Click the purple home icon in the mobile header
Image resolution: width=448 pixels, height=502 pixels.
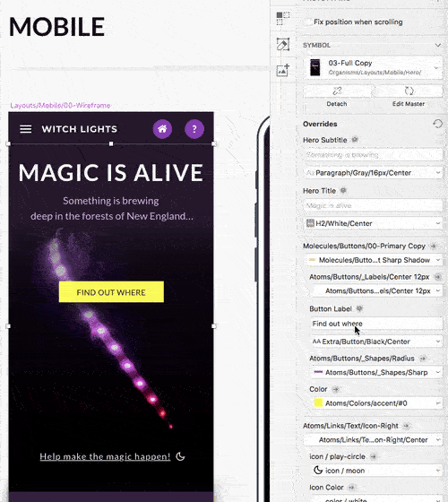162,129
